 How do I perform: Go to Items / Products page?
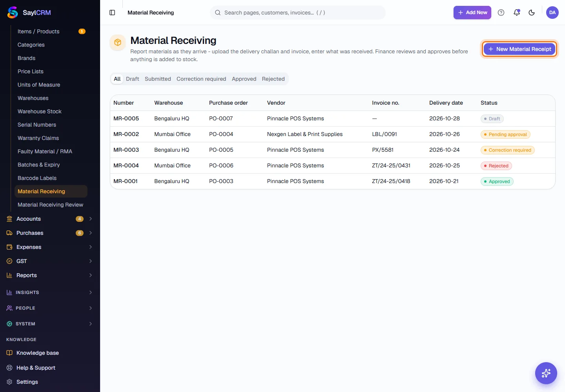tap(38, 31)
